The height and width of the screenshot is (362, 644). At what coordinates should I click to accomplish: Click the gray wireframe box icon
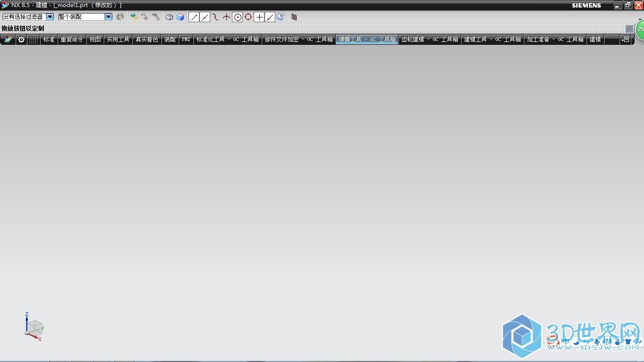[169, 17]
